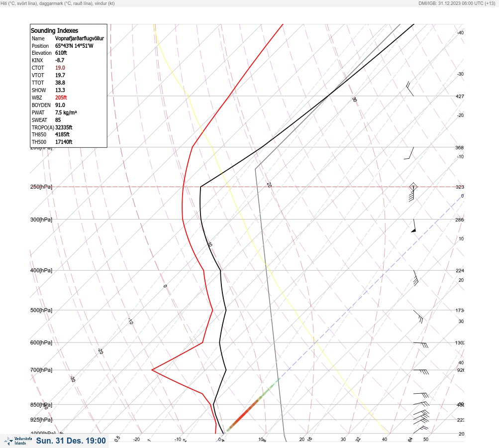Click the 600[hPa] pressure label

tap(41, 342)
